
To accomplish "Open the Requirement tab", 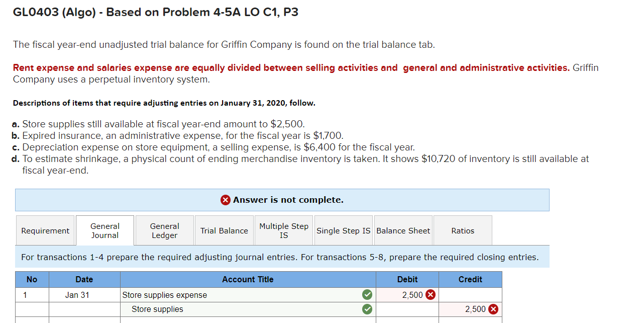I will tap(45, 230).
